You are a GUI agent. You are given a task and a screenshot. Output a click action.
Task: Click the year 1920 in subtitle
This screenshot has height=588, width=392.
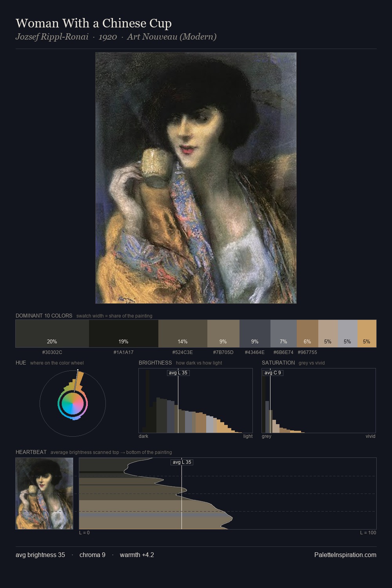108,37
